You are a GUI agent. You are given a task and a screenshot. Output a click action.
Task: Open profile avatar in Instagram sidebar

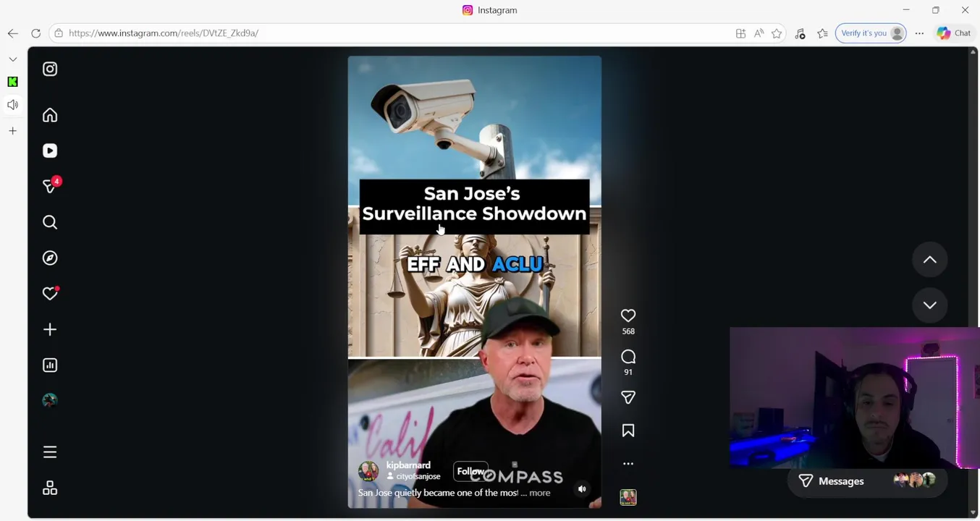pyautogui.click(x=50, y=400)
